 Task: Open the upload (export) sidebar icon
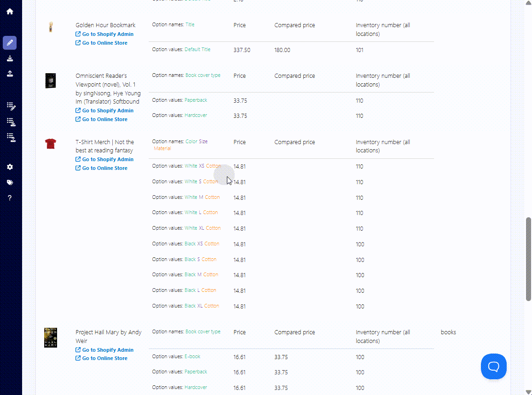pos(10,74)
